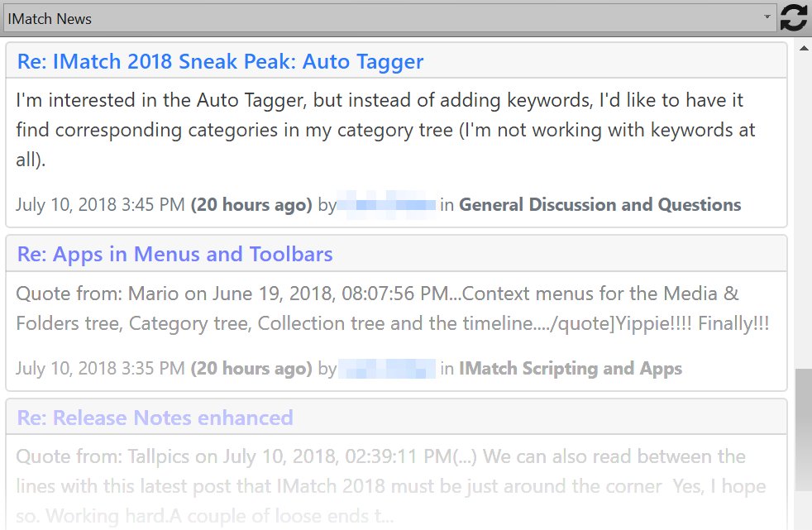Image resolution: width=812 pixels, height=530 pixels.
Task: Open 'Re: Apps in Menus and Toolbars' post
Action: pos(175,254)
